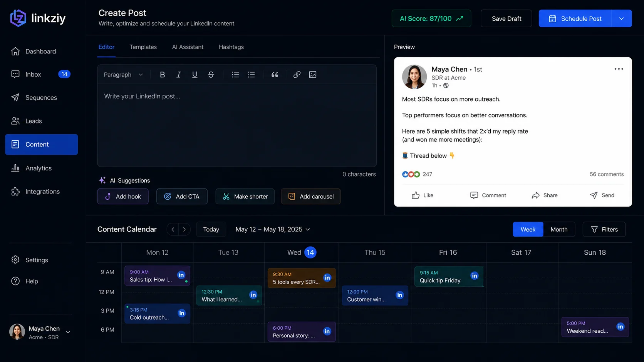Open the 9:00 AM Sales tip post
Screen dimensions: 644x362
tap(157, 275)
